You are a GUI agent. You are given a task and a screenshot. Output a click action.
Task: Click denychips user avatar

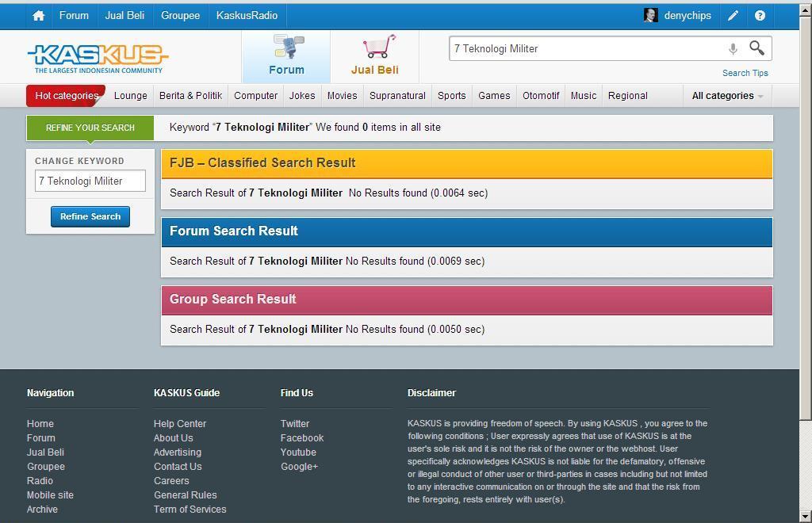[650, 16]
